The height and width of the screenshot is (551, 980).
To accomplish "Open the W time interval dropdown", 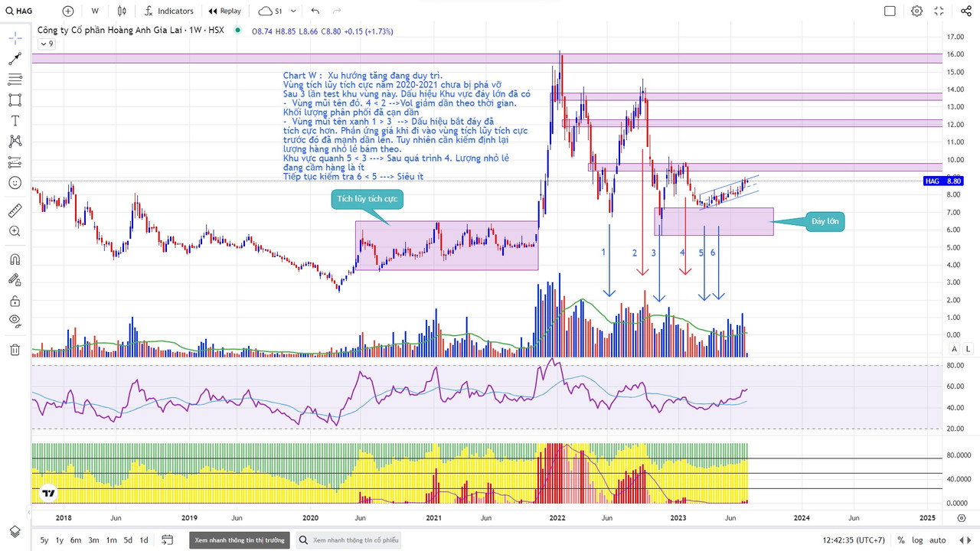I will click(95, 11).
